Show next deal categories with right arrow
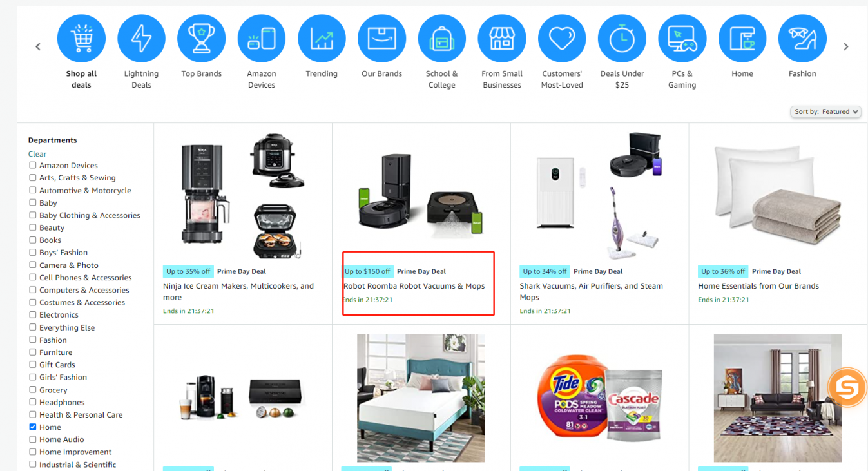This screenshot has height=471, width=868. coord(846,46)
